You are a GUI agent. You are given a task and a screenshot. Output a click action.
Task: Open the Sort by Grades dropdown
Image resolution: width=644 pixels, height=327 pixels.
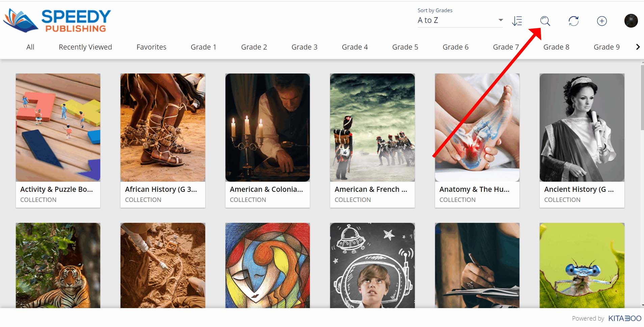pos(460,20)
